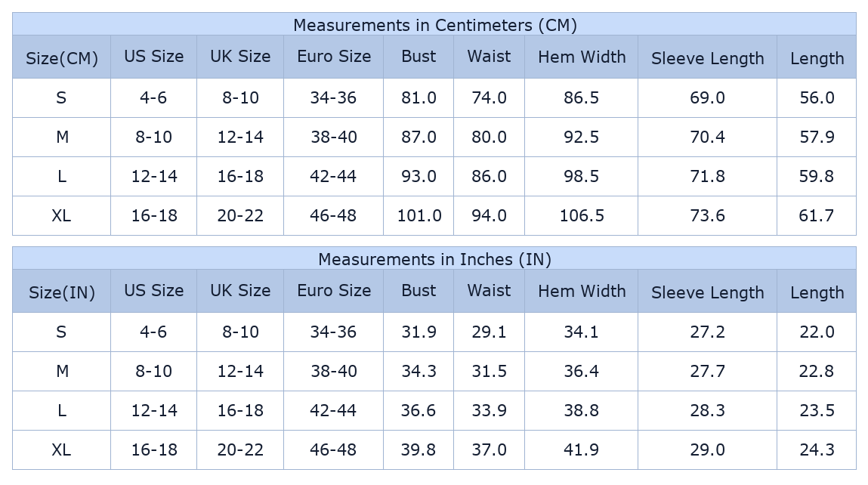Select the "Size(CM)" column header

pos(62,58)
